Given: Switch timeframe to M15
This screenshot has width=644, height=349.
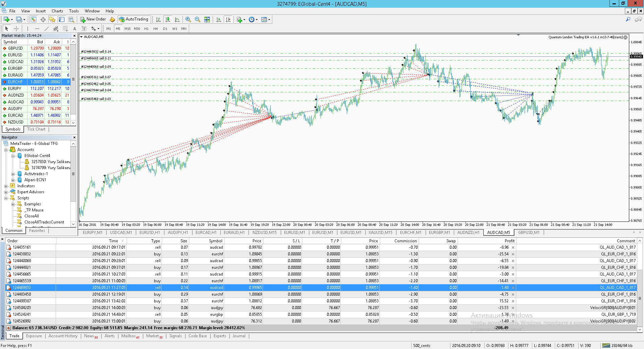Looking at the screenshot, I should 127,29.
